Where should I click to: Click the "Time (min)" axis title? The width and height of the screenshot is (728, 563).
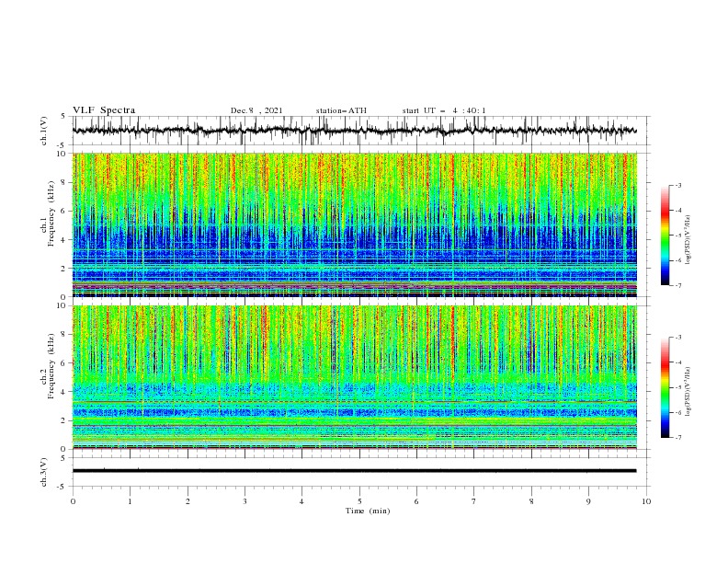pos(368,511)
